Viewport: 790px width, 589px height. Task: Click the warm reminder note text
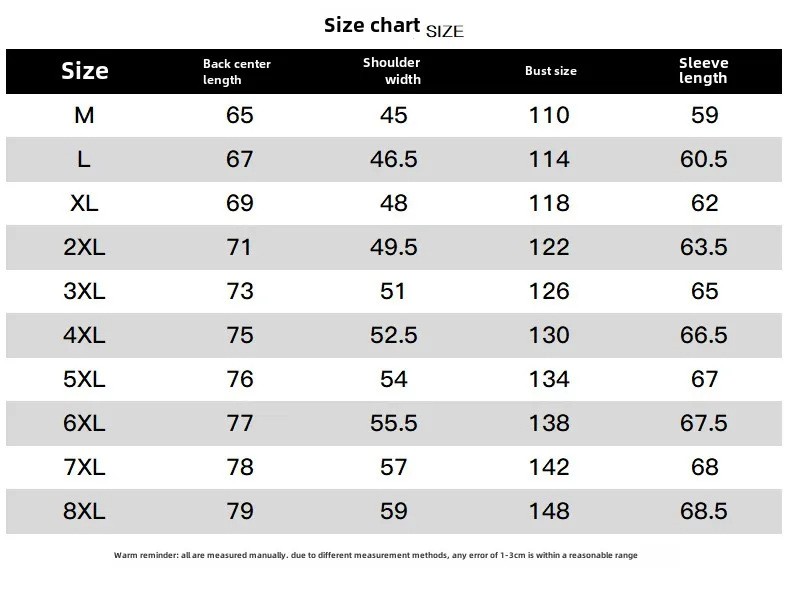375,555
